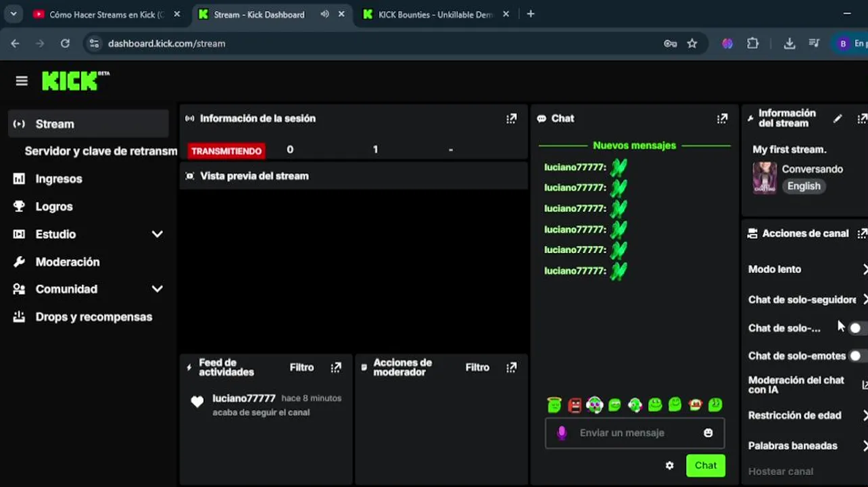Image resolution: width=868 pixels, height=487 pixels.
Task: Open Moderación del chat con IA external link
Action: click(x=865, y=385)
